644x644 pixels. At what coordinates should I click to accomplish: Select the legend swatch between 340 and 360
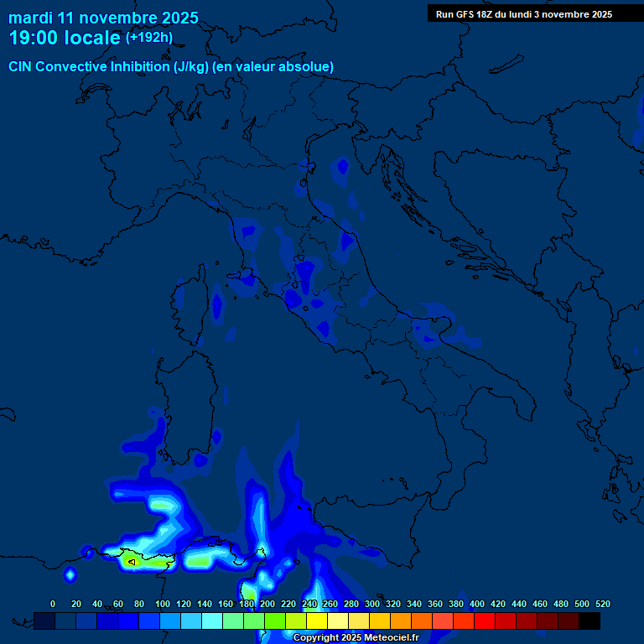pos(422,621)
